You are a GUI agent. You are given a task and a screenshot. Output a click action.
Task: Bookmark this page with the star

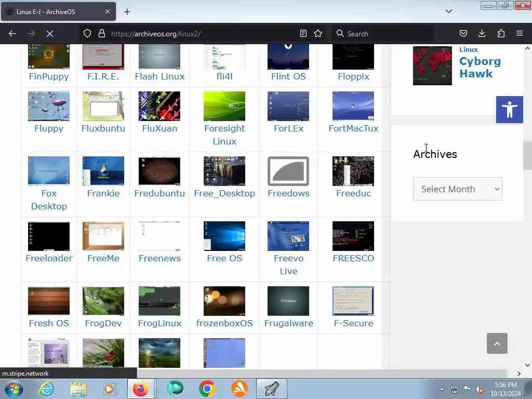(318, 33)
